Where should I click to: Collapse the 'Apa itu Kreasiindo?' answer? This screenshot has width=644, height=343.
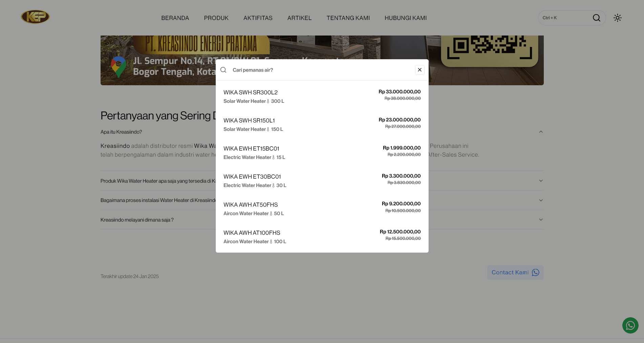coord(541,132)
